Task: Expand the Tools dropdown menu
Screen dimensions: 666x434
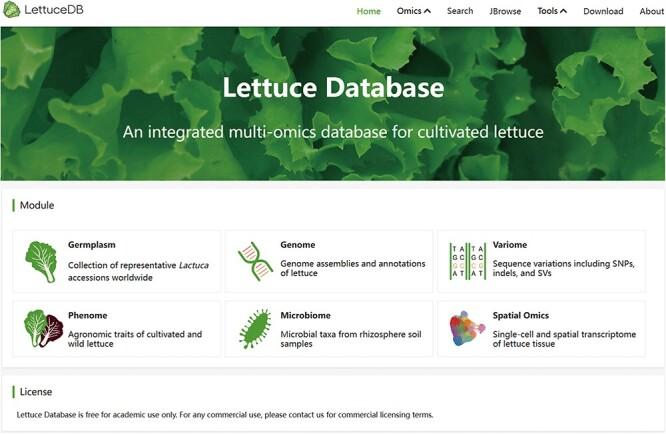Action: click(551, 11)
